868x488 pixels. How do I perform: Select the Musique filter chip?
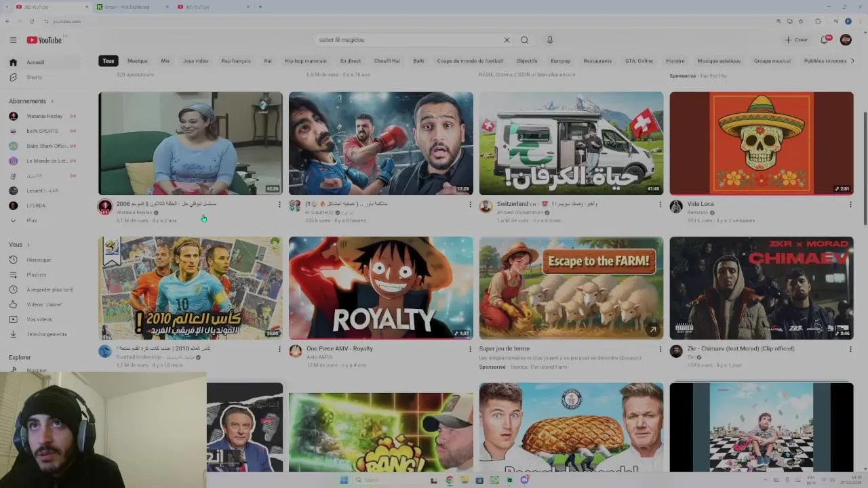[138, 61]
